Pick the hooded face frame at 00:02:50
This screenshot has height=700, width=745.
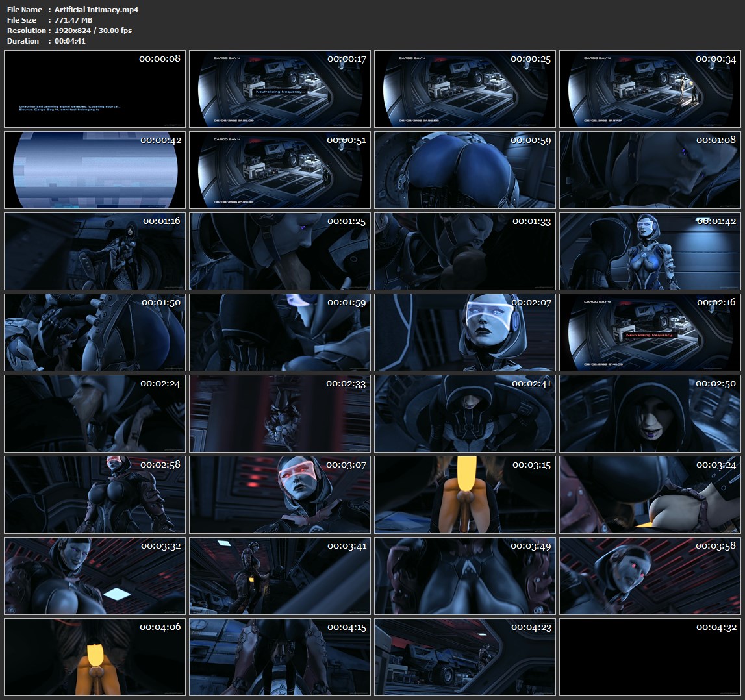point(650,414)
